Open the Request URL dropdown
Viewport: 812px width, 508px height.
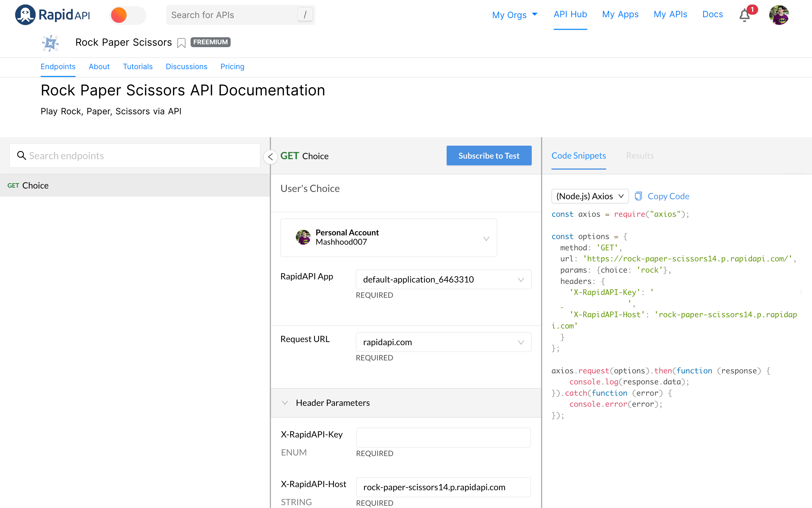443,342
